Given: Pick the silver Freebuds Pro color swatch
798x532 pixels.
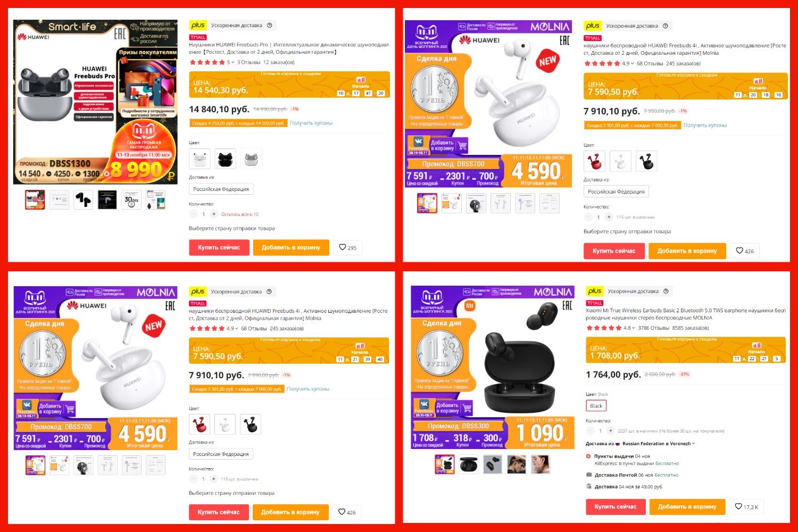Looking at the screenshot, I should point(251,159).
